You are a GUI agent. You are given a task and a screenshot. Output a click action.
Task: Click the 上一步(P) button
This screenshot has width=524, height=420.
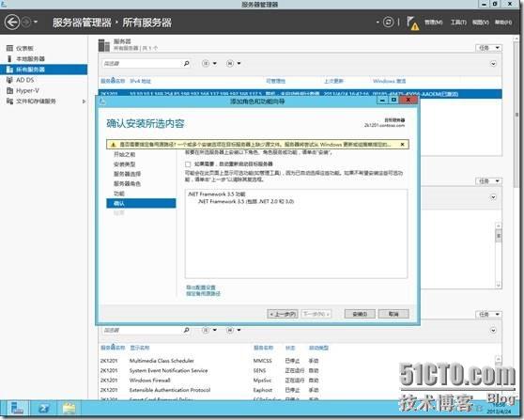283,314
